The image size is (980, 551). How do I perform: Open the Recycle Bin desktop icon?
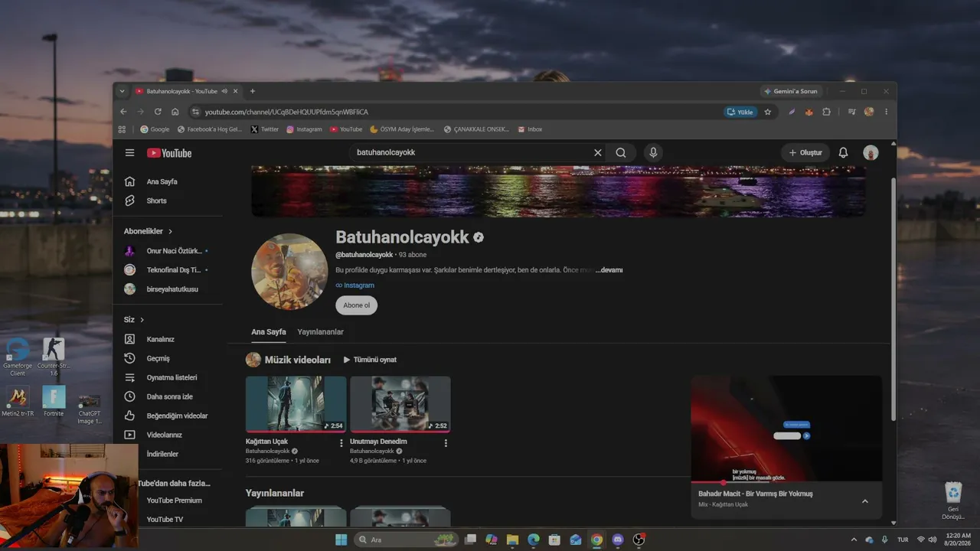pos(953,500)
